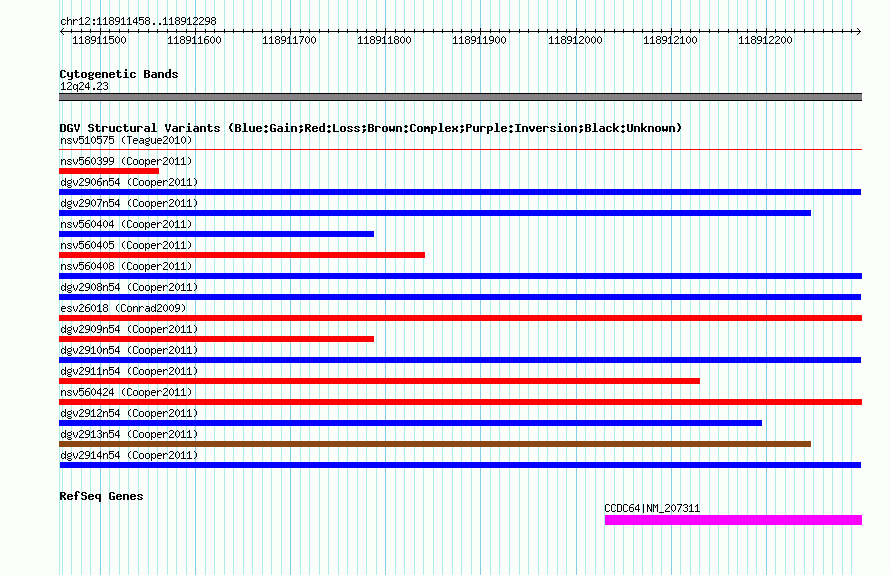Viewport: 890px width, 575px height.
Task: Open dgv2914n54 (Cooper2011) label
Action: [x=129, y=455]
